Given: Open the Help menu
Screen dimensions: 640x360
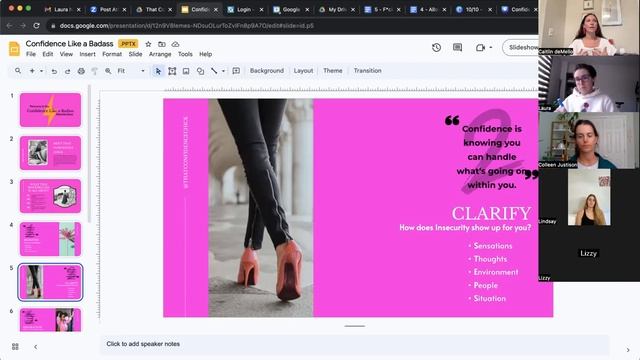Looking at the screenshot, I should point(205,54).
